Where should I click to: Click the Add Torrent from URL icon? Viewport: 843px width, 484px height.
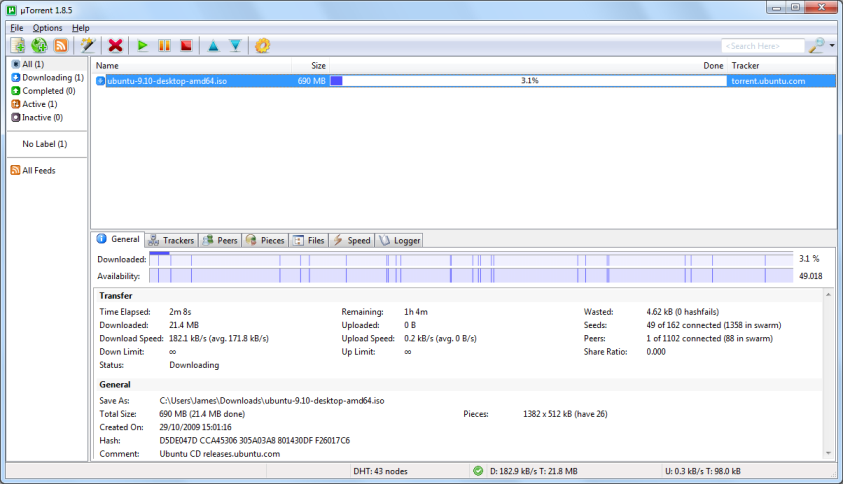coord(39,46)
